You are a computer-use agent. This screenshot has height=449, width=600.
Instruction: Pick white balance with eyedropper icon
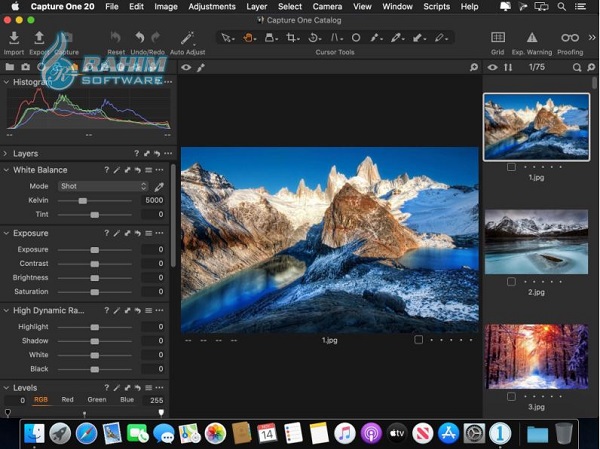pyautogui.click(x=158, y=186)
